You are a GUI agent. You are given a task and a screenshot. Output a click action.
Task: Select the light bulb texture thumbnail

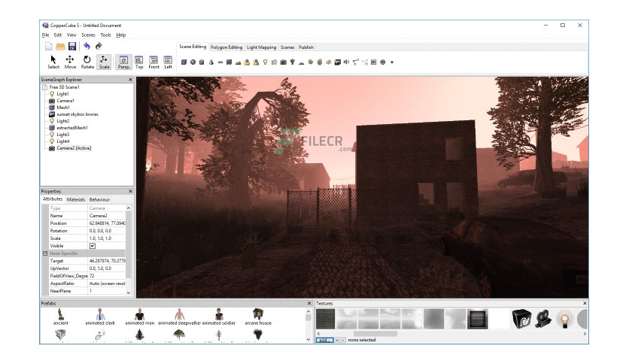coord(565,319)
